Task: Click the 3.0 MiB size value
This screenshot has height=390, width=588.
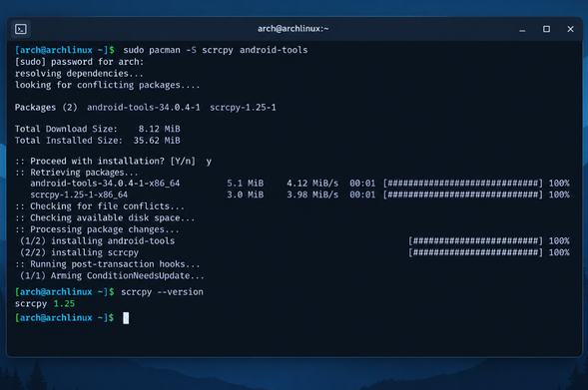Action: (x=245, y=195)
